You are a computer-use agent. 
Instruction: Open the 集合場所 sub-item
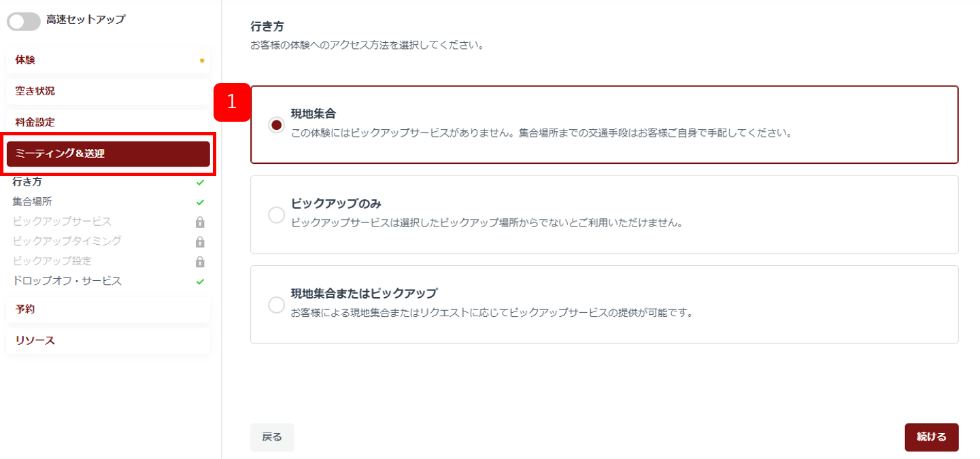tap(33, 202)
